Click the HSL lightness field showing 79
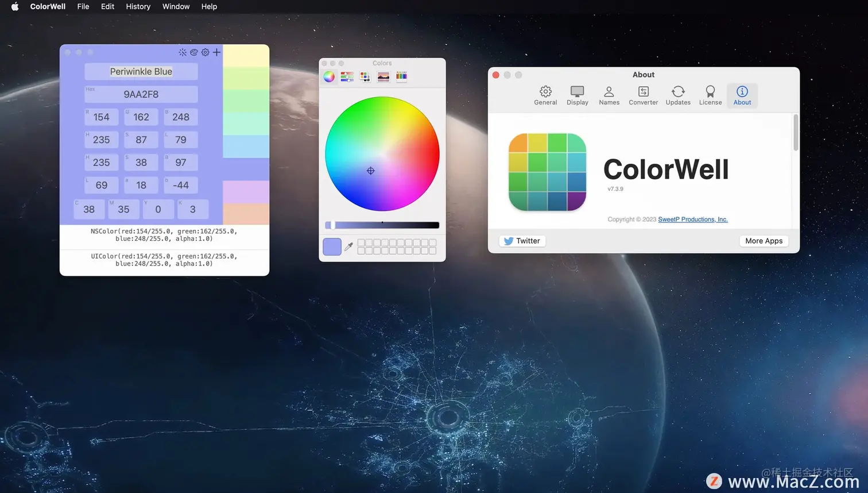Viewport: 868px width, 493px height. click(x=181, y=140)
